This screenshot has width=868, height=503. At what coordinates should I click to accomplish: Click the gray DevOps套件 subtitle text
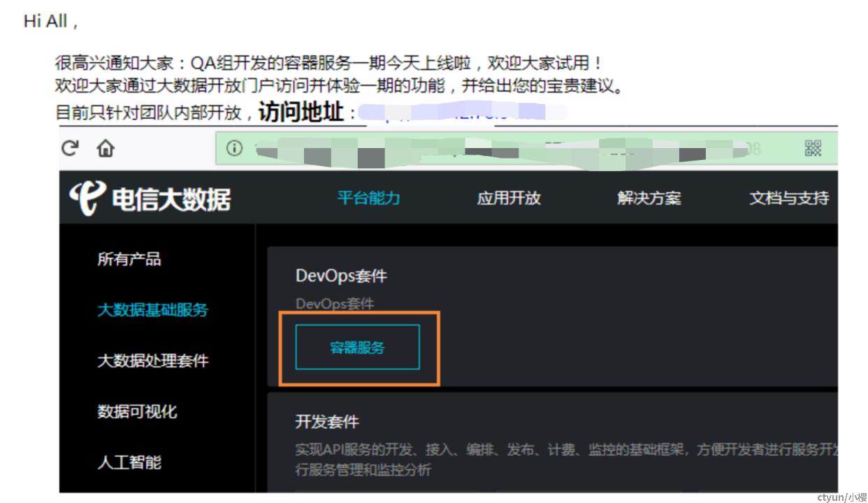tap(335, 304)
